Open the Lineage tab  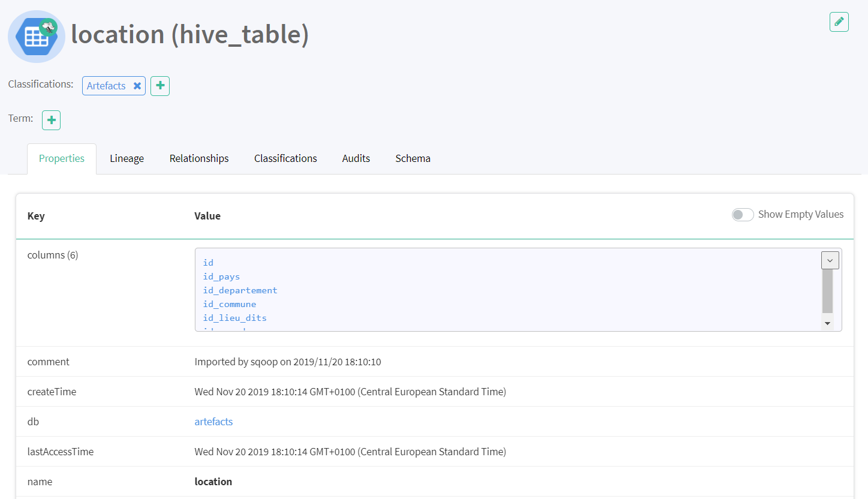pyautogui.click(x=126, y=159)
